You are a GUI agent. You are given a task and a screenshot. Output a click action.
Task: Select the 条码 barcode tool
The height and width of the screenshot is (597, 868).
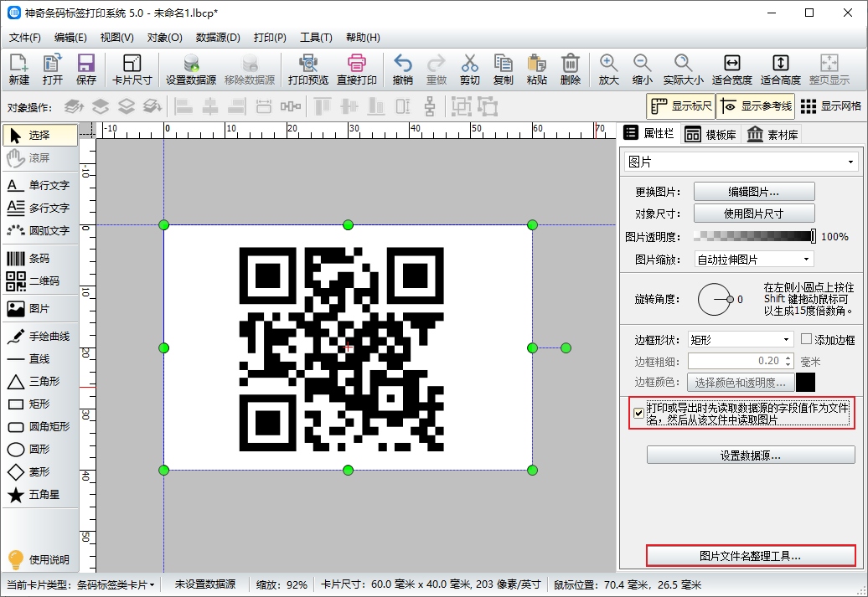[40, 259]
